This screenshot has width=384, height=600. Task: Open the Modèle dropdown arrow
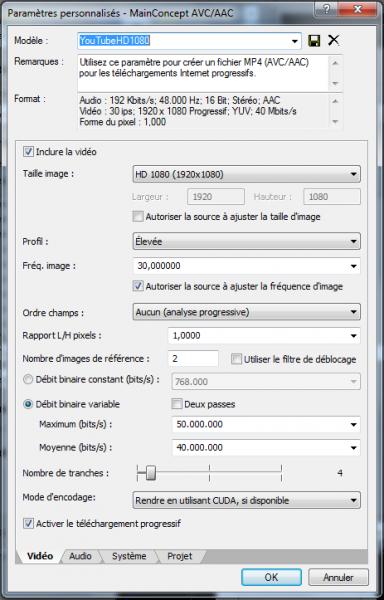click(295, 41)
